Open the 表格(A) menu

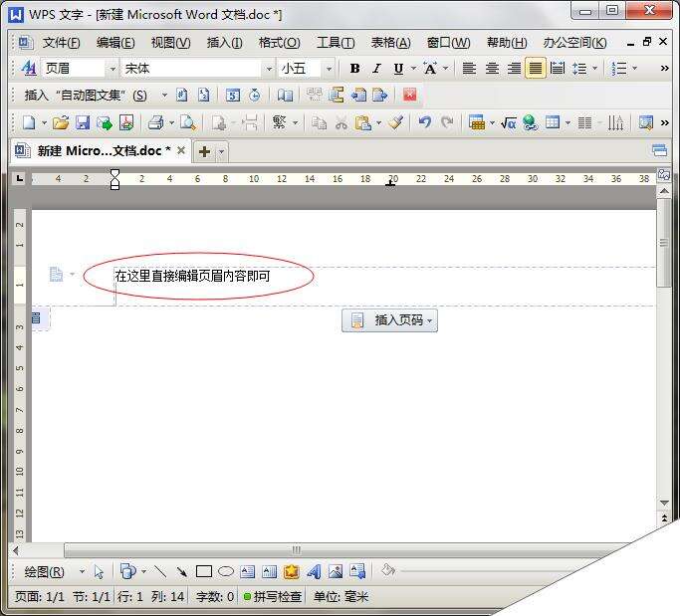390,43
